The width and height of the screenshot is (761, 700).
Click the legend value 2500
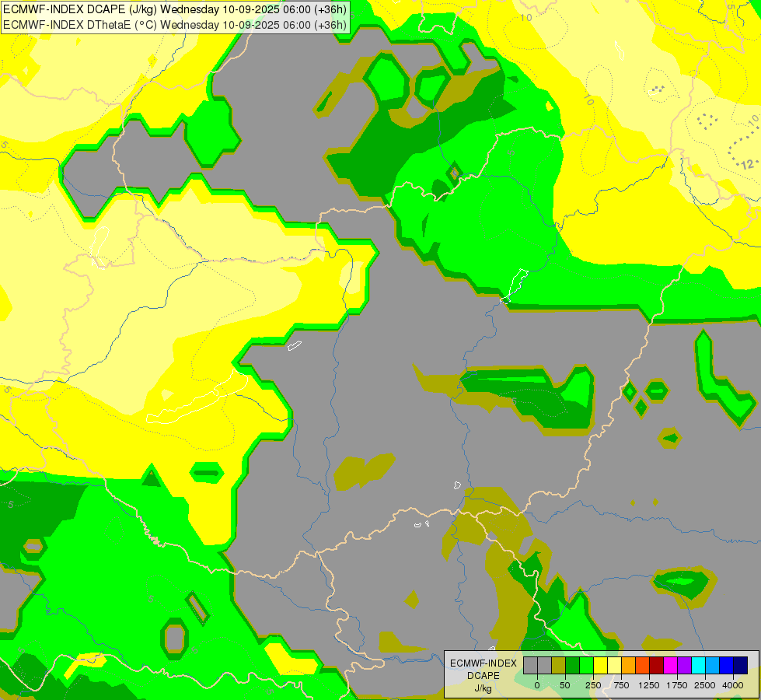(705, 685)
